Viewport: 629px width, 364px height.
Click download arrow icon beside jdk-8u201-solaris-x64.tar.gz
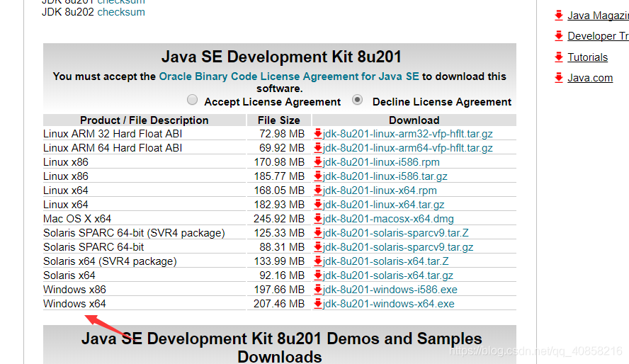click(318, 275)
